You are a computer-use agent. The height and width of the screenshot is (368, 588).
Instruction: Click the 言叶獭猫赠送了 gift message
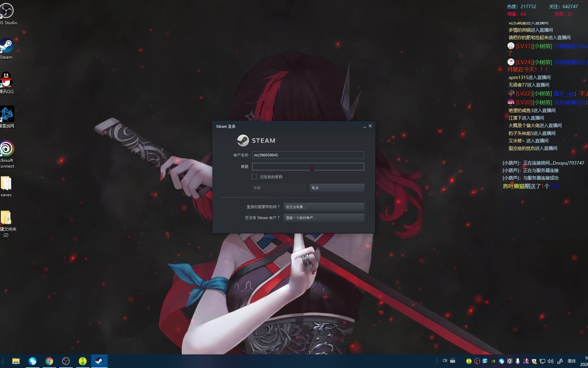pyautogui.click(x=532, y=186)
